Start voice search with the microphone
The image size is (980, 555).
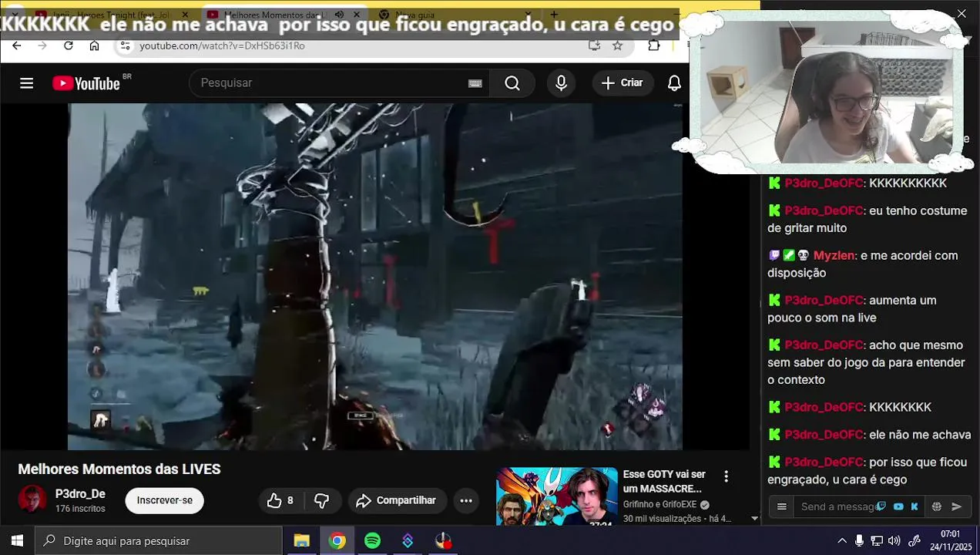pyautogui.click(x=562, y=83)
